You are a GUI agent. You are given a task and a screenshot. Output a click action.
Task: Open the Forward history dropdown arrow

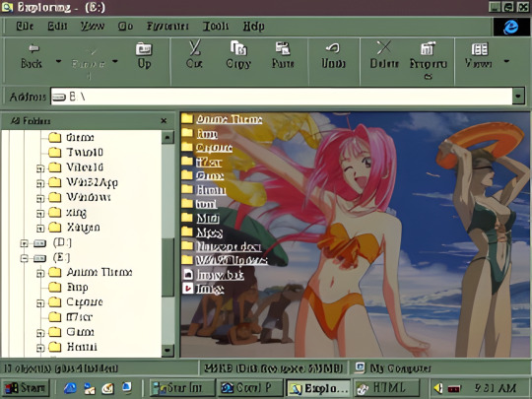115,61
